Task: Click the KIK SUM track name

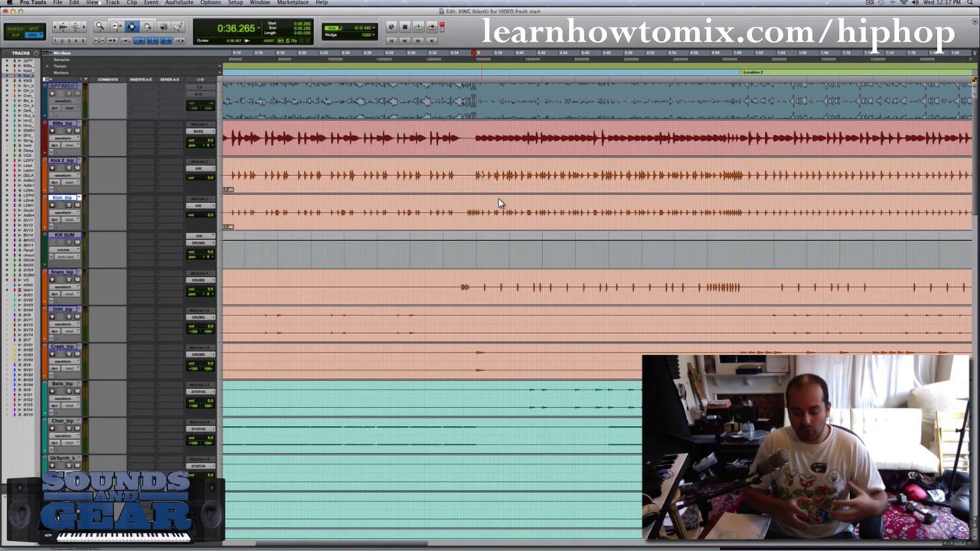Action: click(64, 235)
